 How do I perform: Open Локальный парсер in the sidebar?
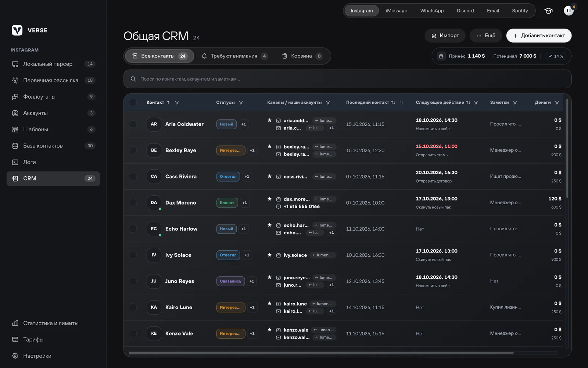(53, 64)
